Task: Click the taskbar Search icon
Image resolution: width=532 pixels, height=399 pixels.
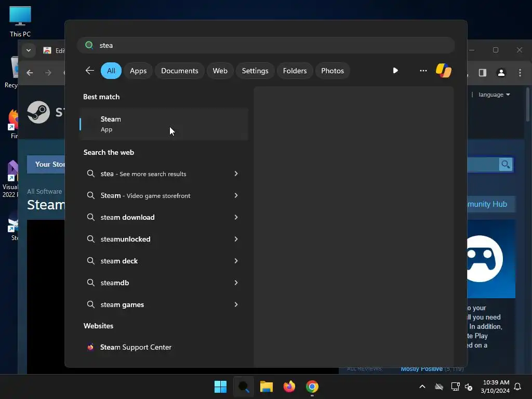Action: (244, 387)
